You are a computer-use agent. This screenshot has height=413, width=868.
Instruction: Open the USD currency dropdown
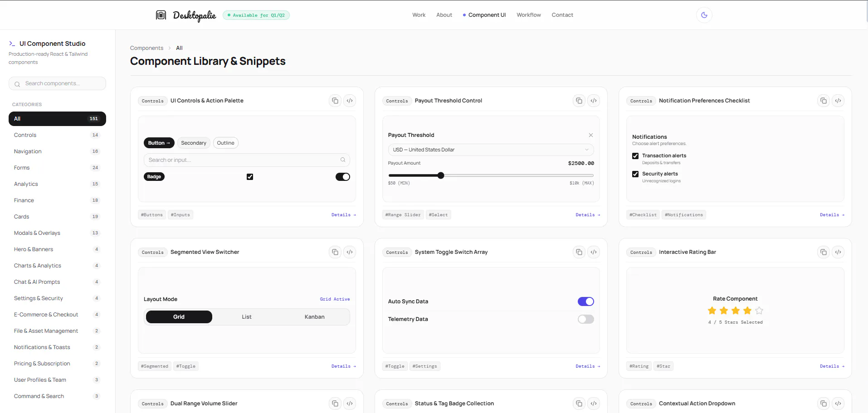(491, 150)
